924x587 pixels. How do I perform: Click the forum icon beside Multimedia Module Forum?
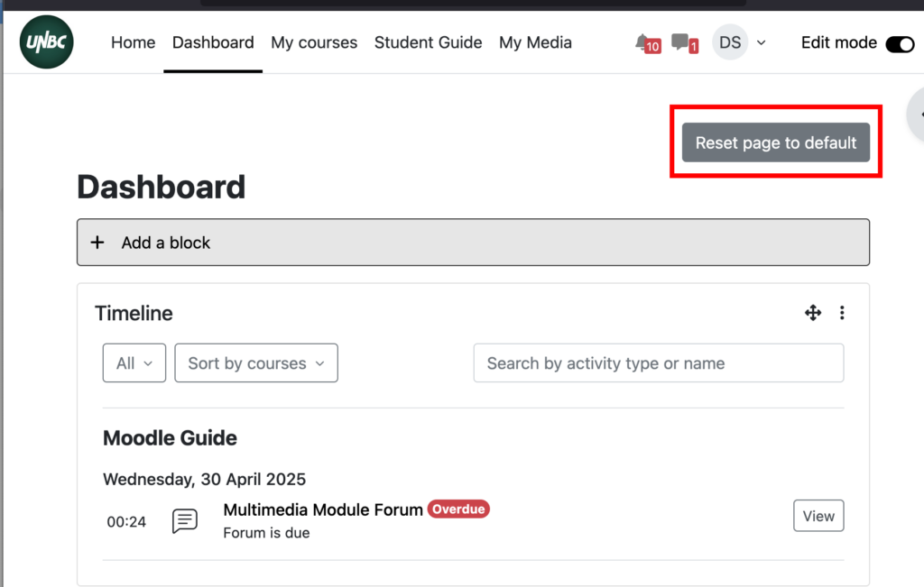point(184,520)
